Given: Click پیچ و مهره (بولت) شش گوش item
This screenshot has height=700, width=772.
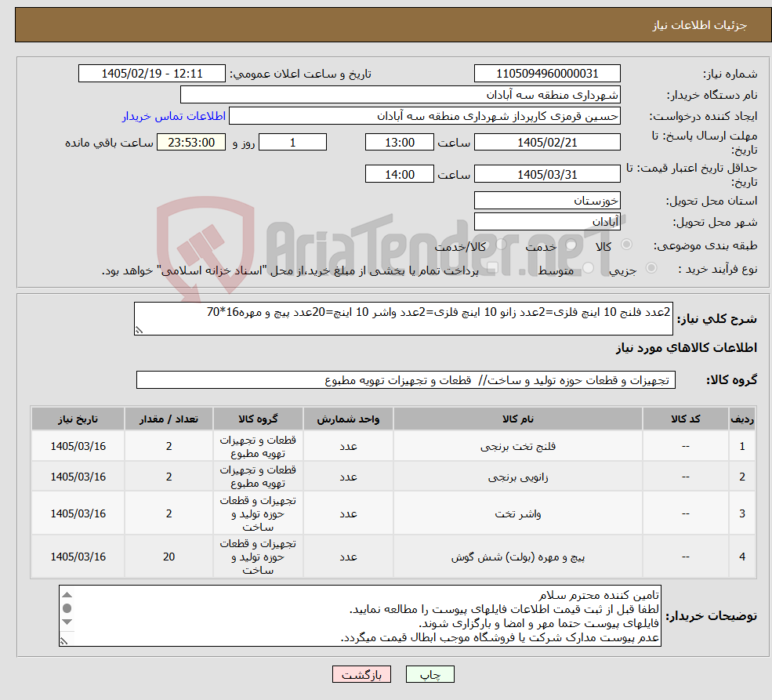Looking at the screenshot, I should pos(518,557).
